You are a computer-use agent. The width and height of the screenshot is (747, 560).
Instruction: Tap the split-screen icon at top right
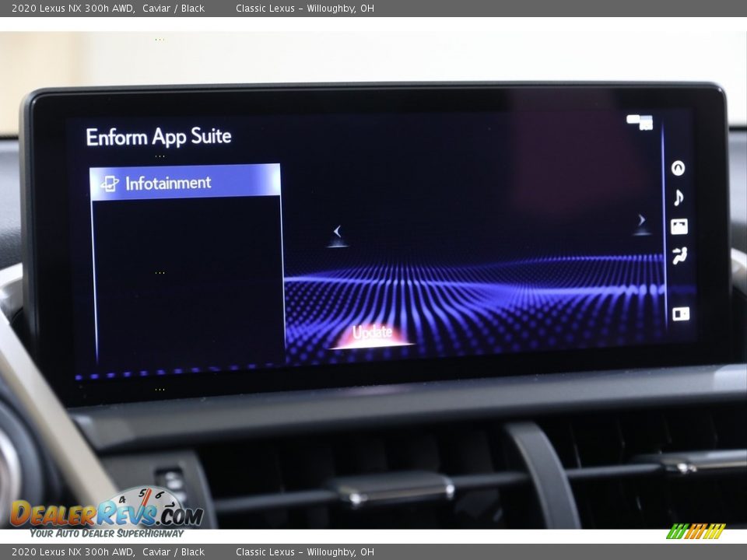click(640, 122)
